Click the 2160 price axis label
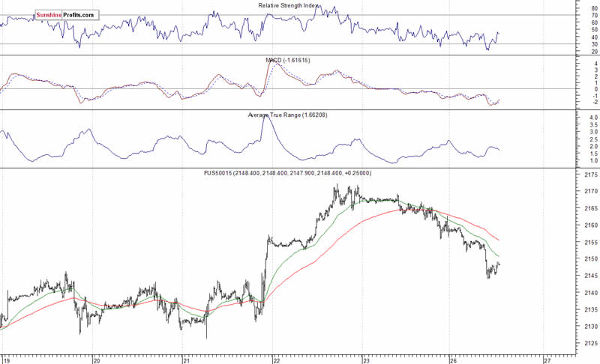Image resolution: width=600 pixels, height=364 pixels. point(591,225)
